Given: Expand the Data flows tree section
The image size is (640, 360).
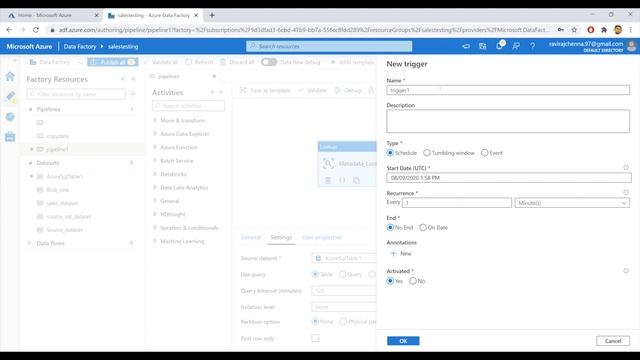Looking at the screenshot, I should (30, 243).
